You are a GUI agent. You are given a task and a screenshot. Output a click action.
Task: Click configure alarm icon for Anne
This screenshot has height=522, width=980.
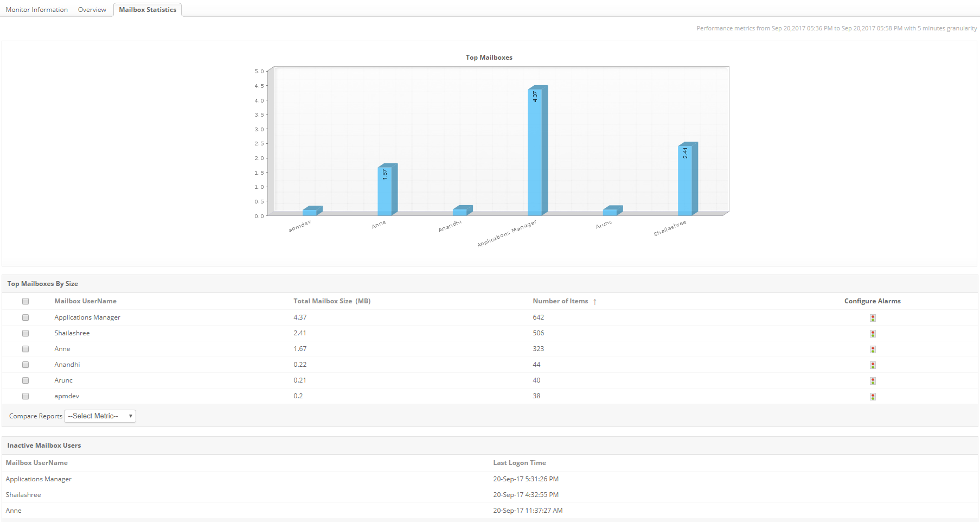(873, 349)
